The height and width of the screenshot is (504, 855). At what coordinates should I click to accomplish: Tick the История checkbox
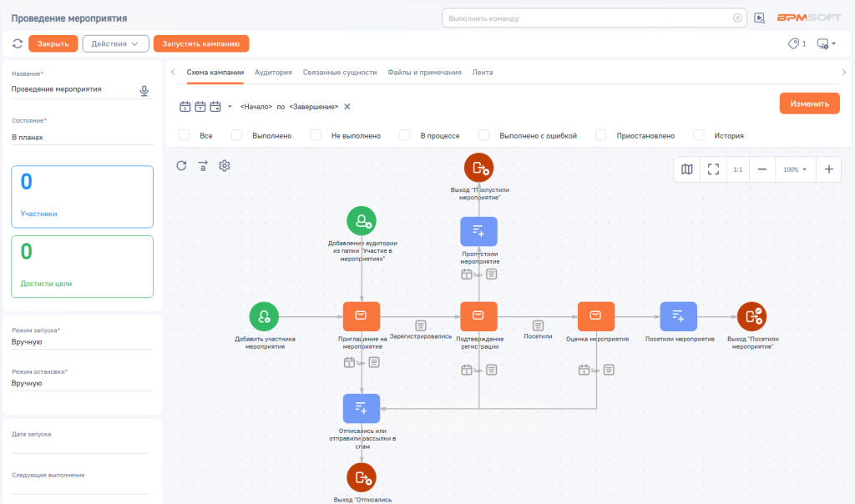(699, 135)
